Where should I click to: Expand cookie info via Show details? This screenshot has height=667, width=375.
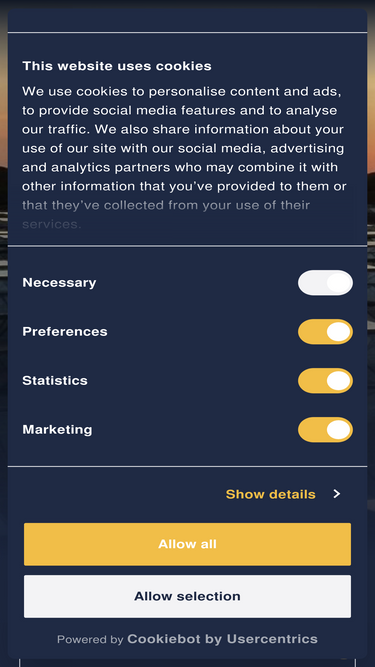270,494
